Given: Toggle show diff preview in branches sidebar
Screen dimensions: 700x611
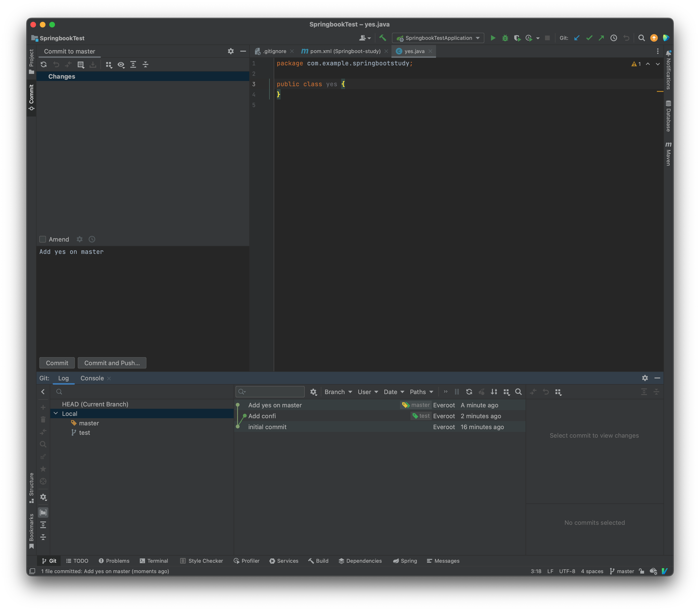Looking at the screenshot, I should point(43,512).
